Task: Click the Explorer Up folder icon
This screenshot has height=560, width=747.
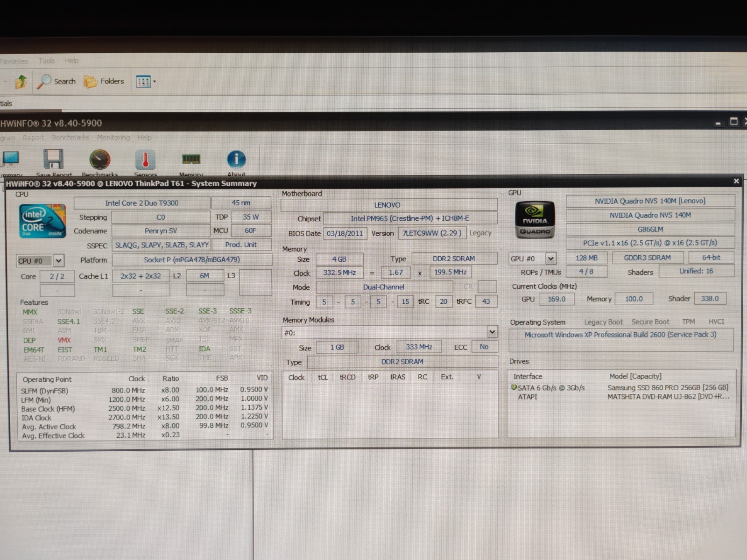Action: (21, 82)
